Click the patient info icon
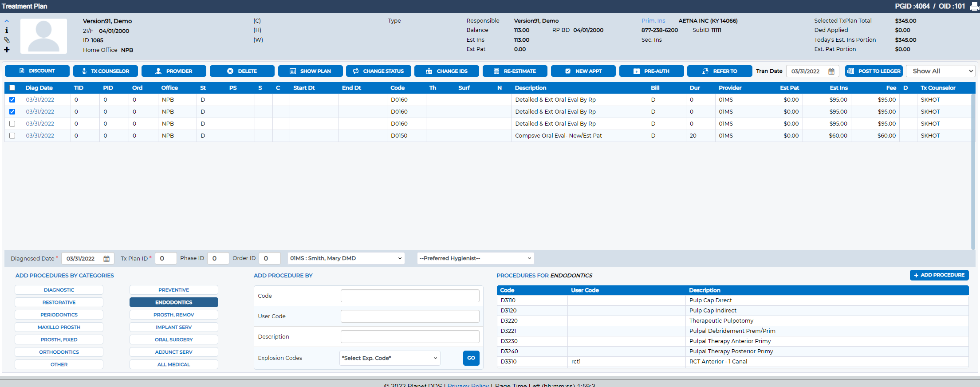This screenshot has width=980, height=387. tap(7, 30)
